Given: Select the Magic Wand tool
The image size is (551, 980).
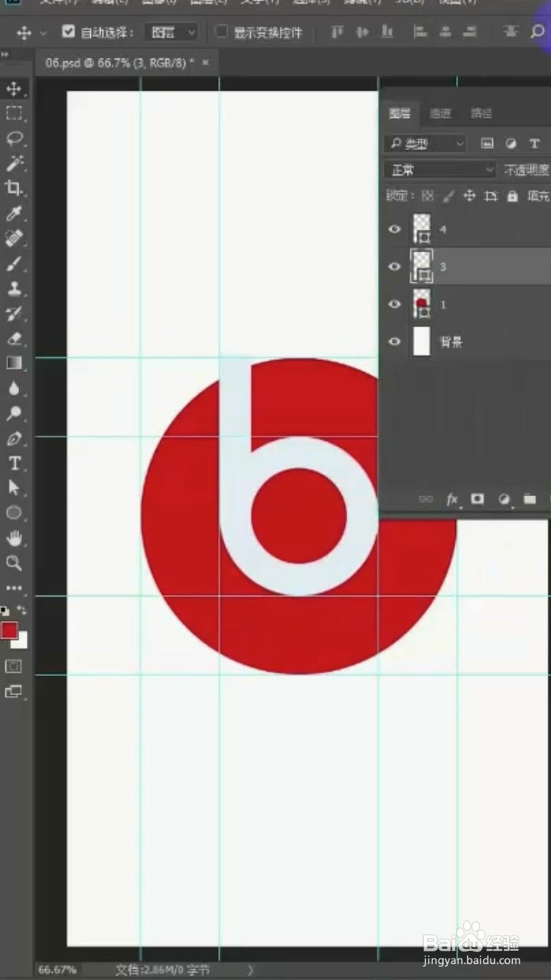Looking at the screenshot, I should tap(14, 163).
